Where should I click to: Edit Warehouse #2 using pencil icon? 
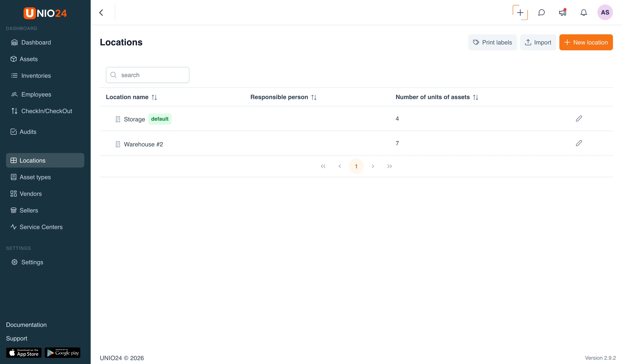(579, 143)
